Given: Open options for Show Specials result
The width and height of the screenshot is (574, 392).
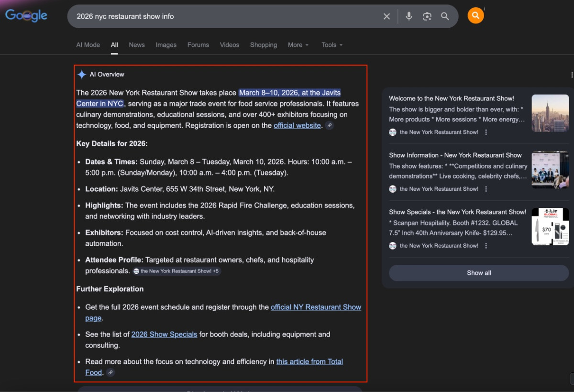Looking at the screenshot, I should coord(486,246).
